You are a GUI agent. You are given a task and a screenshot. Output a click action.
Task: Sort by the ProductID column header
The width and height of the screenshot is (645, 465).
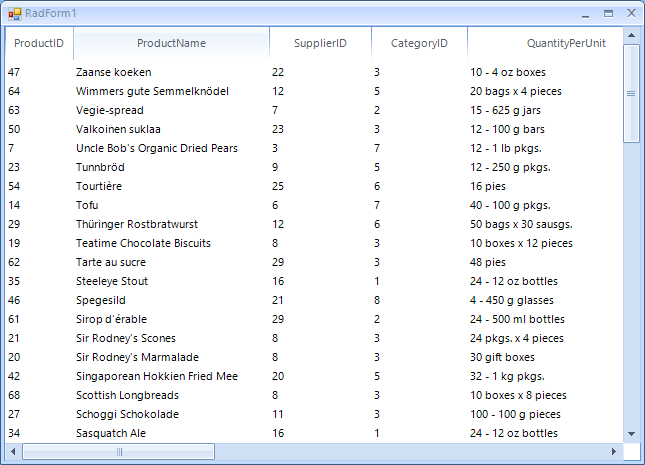tap(39, 43)
